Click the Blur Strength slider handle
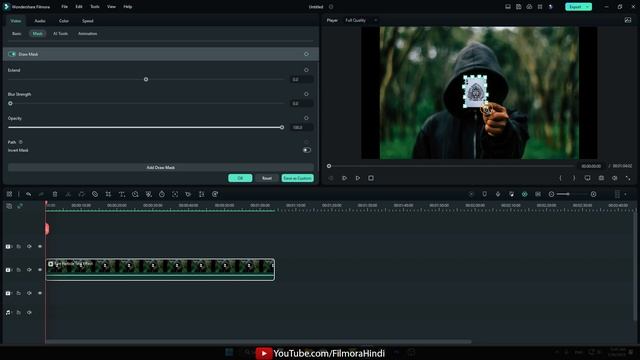This screenshot has height=360, width=640. (10, 103)
